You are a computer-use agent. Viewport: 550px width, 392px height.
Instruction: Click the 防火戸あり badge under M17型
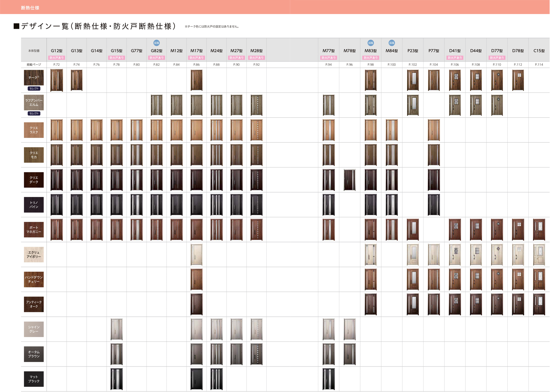tap(196, 58)
